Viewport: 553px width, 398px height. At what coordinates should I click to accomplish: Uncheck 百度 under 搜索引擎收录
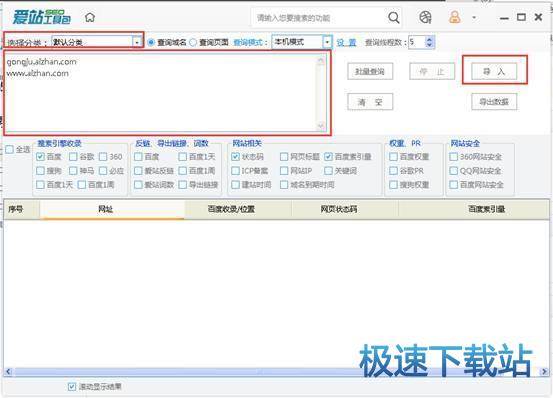pyautogui.click(x=40, y=157)
